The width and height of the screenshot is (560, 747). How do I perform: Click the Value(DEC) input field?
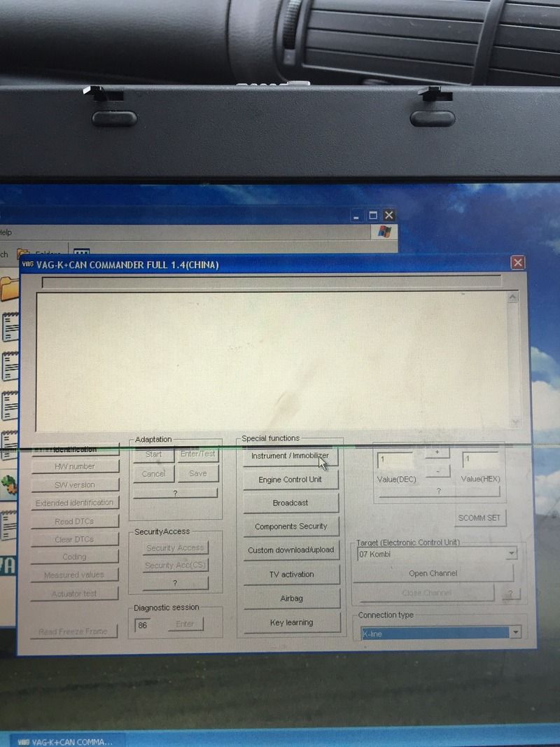click(x=395, y=460)
